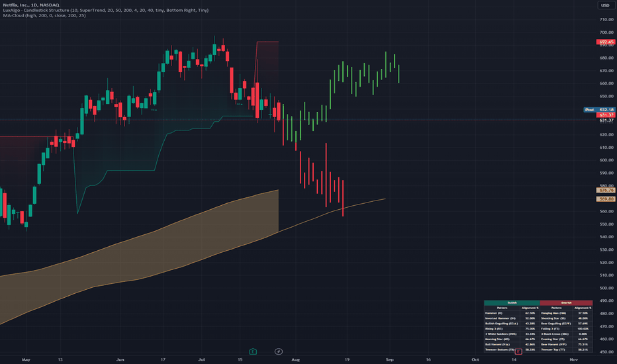Select the Netflix, Inc. symbol title
The image size is (617, 364).
coord(31,5)
